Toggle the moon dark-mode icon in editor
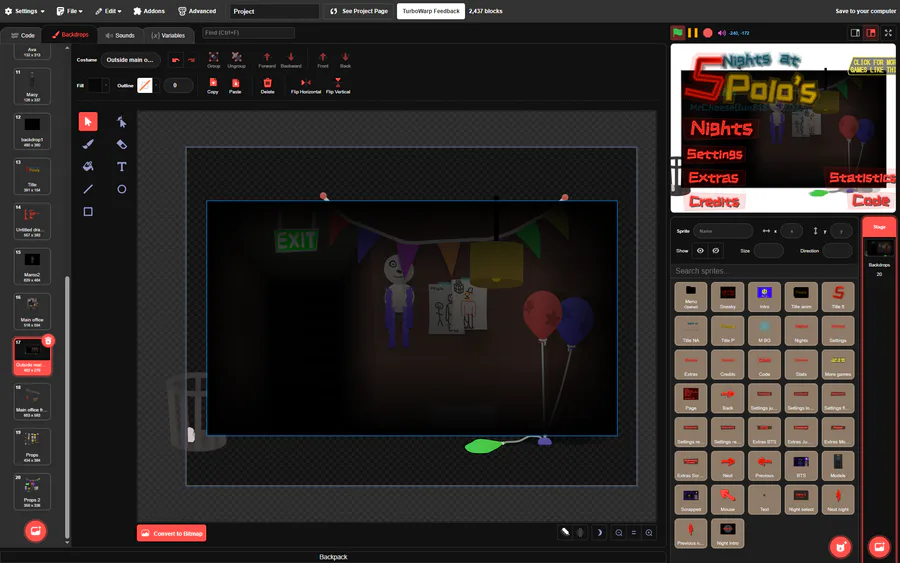900x563 pixels. (x=599, y=533)
